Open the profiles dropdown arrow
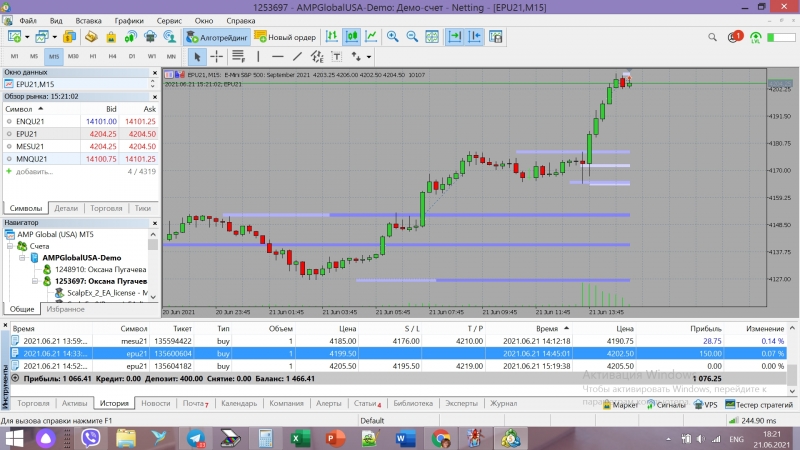 pos(54,37)
